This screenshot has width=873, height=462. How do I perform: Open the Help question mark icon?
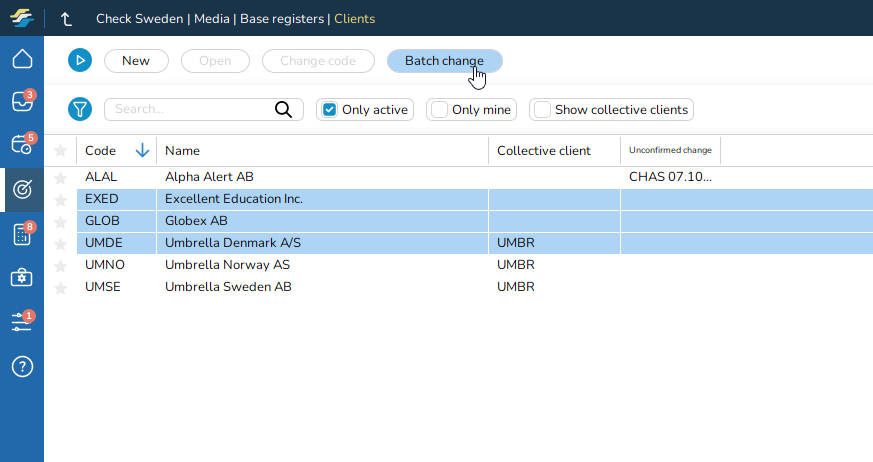(x=22, y=366)
